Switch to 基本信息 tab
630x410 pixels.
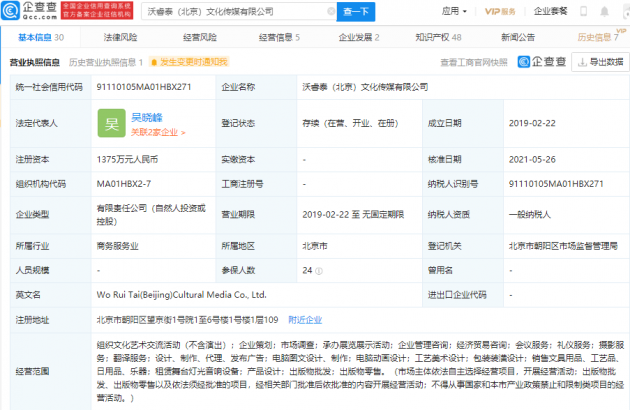coord(41,37)
